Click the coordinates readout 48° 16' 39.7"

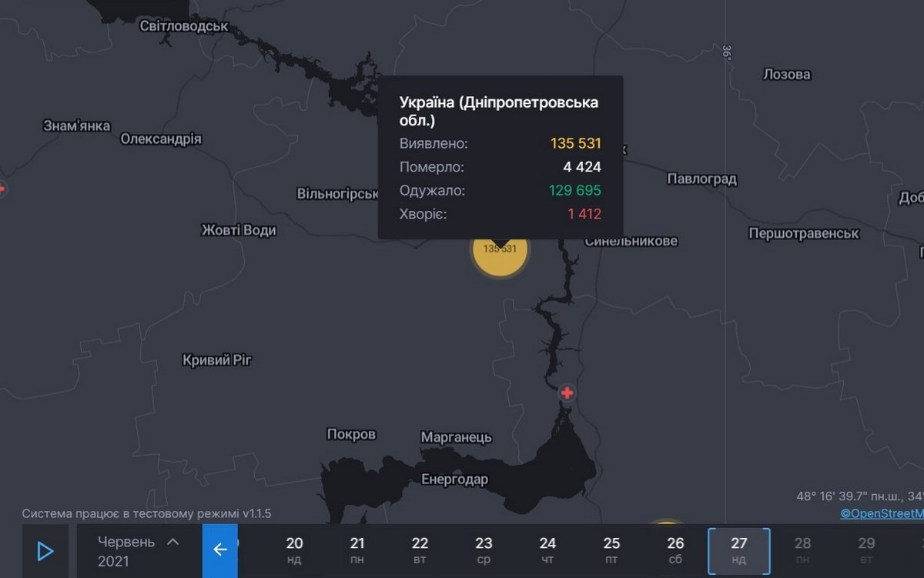[860, 496]
